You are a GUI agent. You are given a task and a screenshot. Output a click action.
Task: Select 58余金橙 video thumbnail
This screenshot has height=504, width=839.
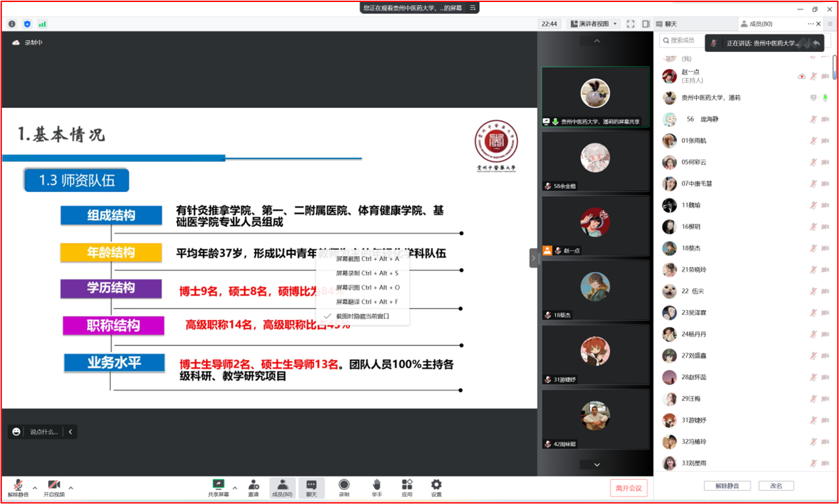point(596,161)
